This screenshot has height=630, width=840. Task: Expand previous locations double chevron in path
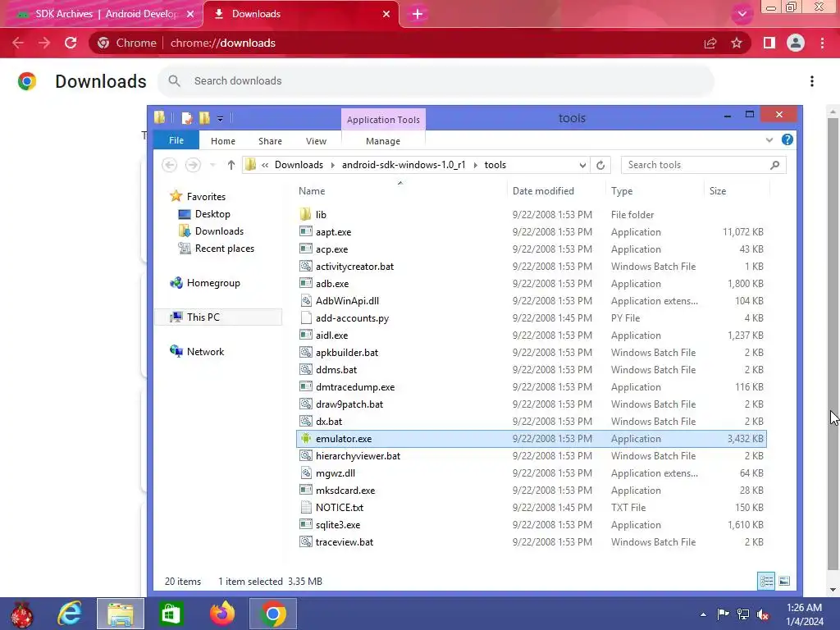265,165
